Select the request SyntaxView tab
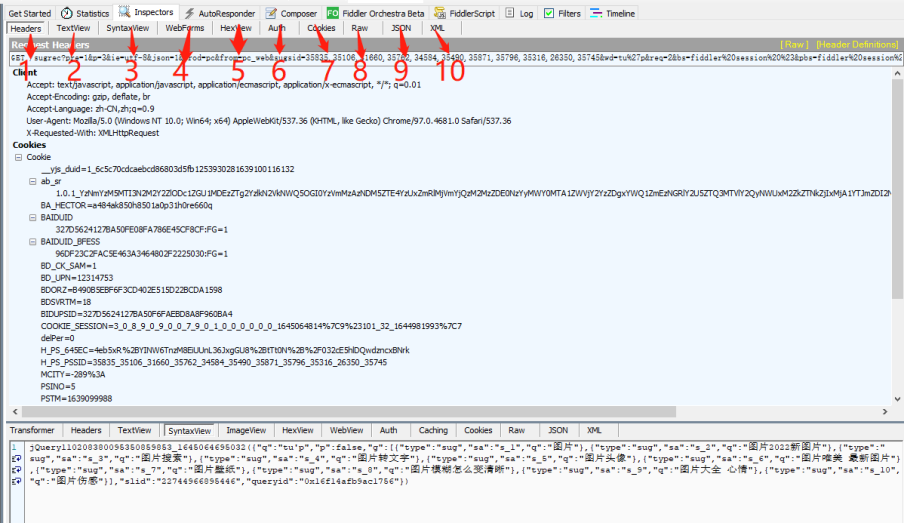This screenshot has height=523, width=904. pos(127,28)
